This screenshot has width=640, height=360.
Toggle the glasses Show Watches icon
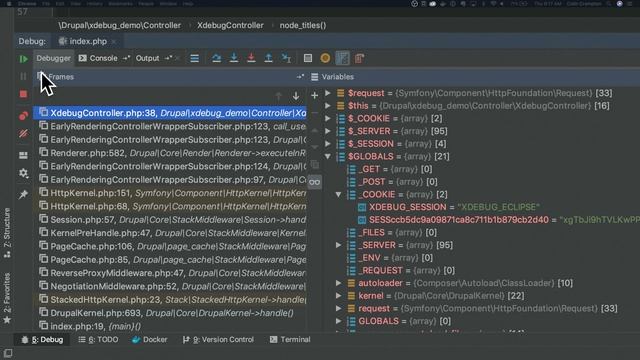pos(314,182)
